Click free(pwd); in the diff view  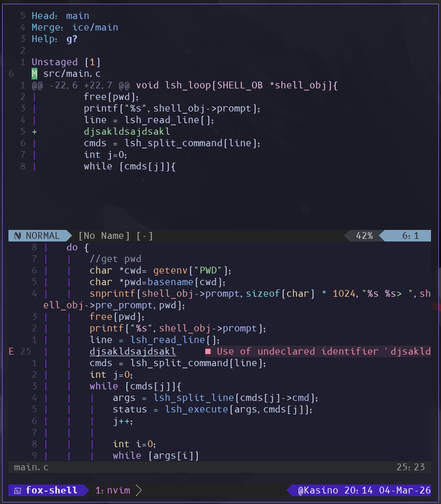[x=111, y=97]
